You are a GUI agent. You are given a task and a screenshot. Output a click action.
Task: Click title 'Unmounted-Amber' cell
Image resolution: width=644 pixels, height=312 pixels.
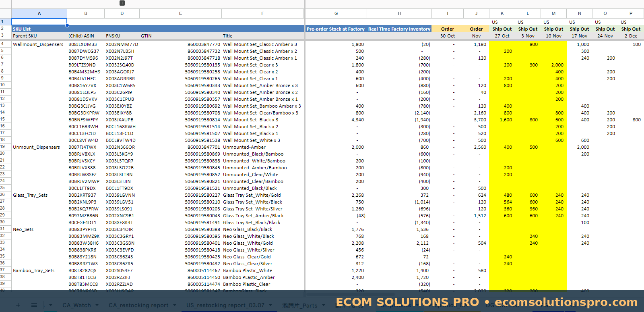point(262,147)
